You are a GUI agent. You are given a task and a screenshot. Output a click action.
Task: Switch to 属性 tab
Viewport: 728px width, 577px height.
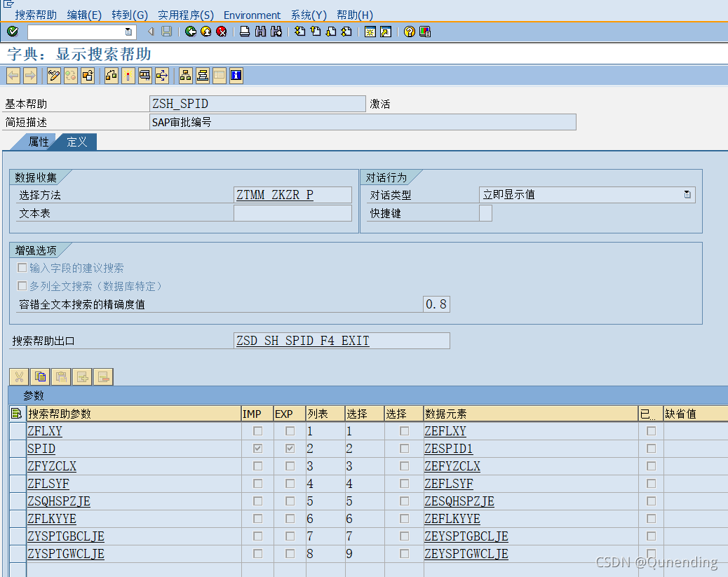[38, 142]
